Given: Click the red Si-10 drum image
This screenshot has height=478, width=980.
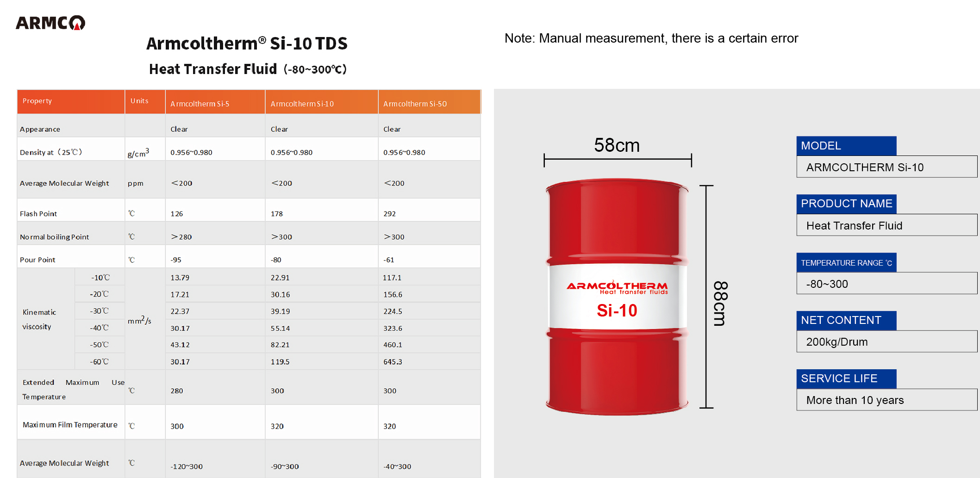Looking at the screenshot, I should 617,297.
